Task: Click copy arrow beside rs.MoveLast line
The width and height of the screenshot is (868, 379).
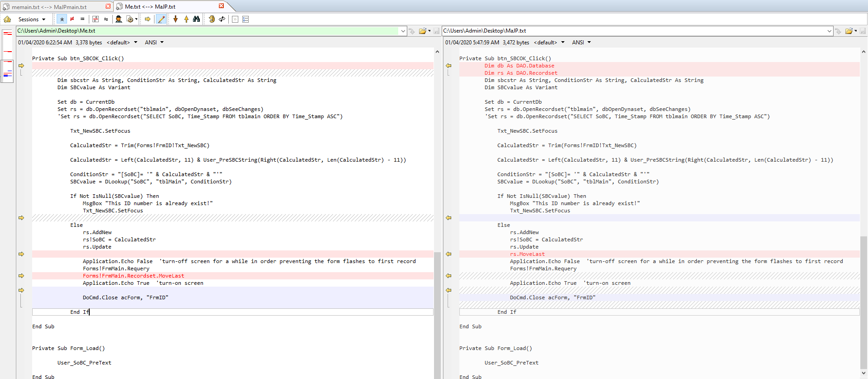Action: click(x=448, y=254)
